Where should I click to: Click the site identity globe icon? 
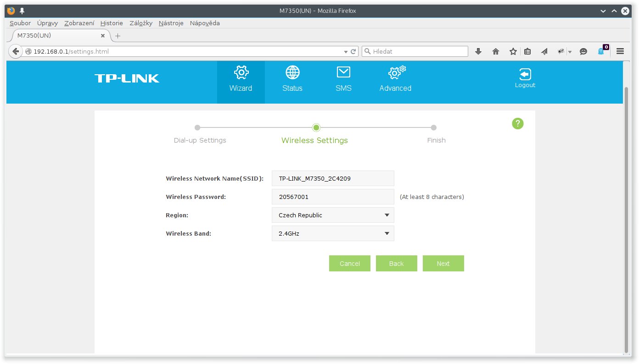[x=28, y=51]
